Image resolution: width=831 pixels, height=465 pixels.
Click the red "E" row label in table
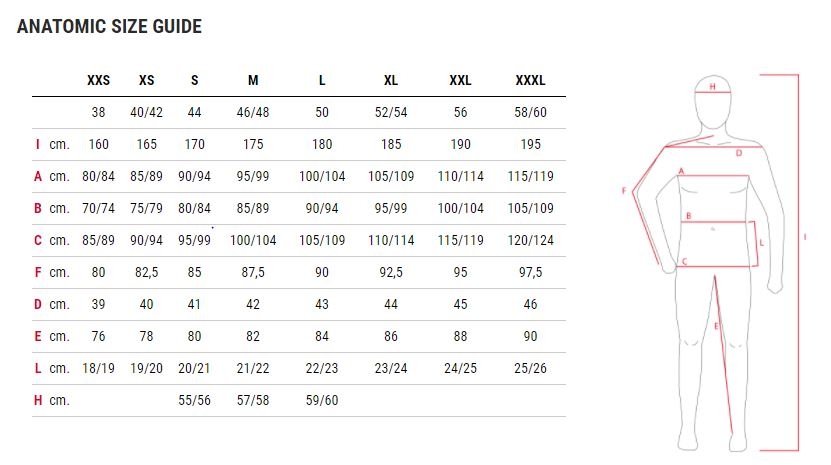click(x=37, y=336)
